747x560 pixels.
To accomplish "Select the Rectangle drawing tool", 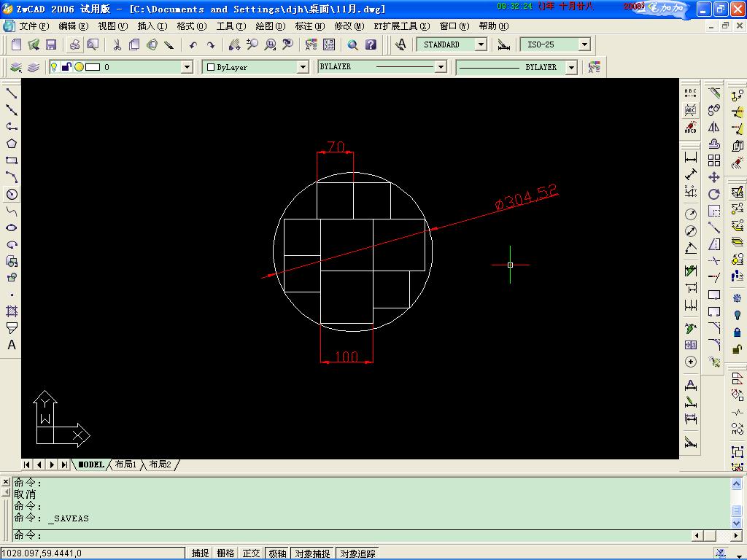I will (12, 160).
